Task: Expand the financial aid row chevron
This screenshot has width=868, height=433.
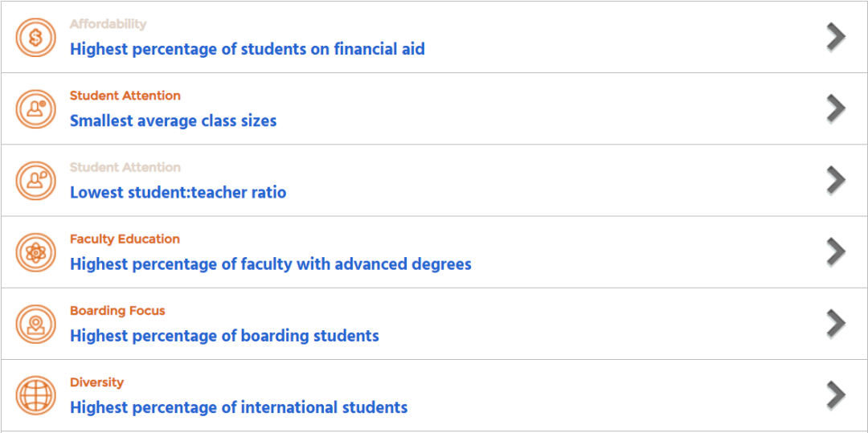Action: [x=836, y=37]
